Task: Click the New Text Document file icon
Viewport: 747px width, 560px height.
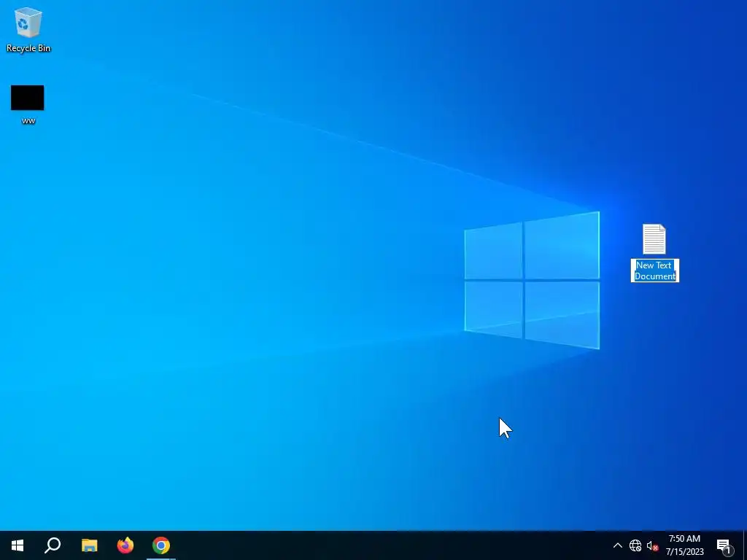Action: (654, 239)
